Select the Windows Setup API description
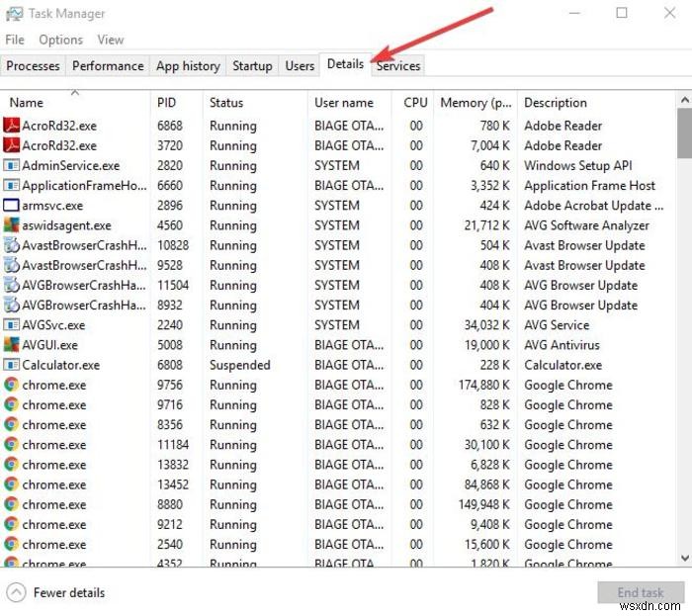 click(577, 165)
